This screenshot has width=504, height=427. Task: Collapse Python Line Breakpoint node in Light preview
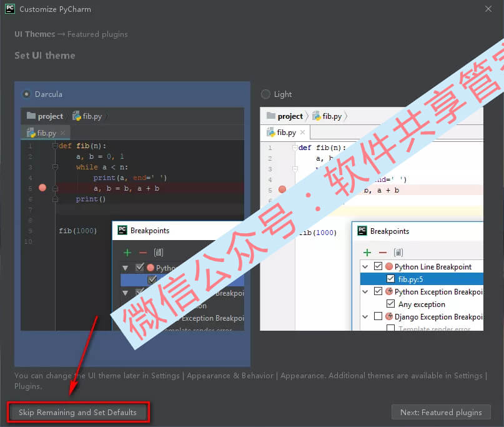[x=365, y=266]
